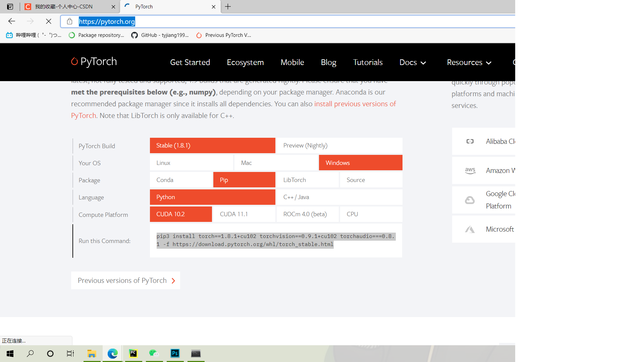Launch PyCharm from the taskbar
This screenshot has width=644, height=362.
coord(133,353)
